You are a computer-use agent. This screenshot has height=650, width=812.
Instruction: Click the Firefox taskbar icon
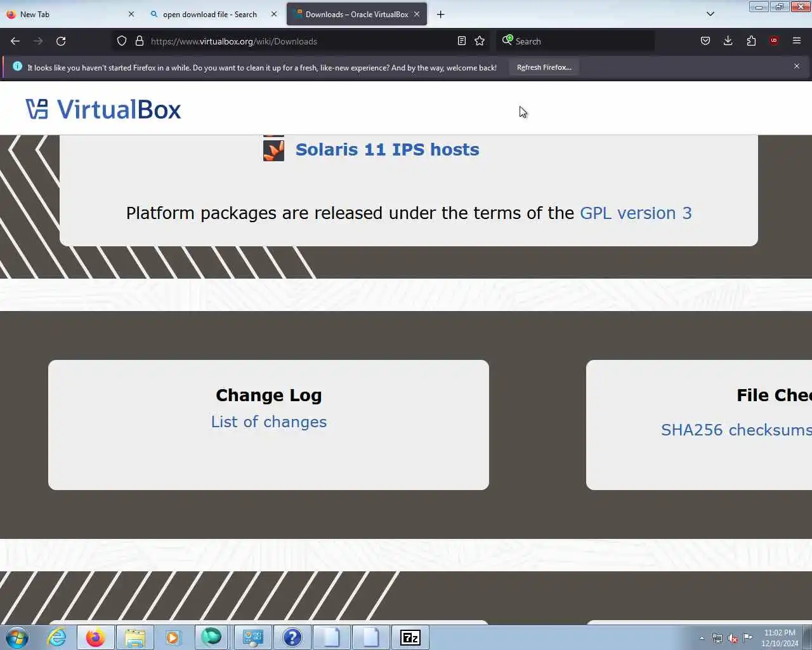click(96, 637)
